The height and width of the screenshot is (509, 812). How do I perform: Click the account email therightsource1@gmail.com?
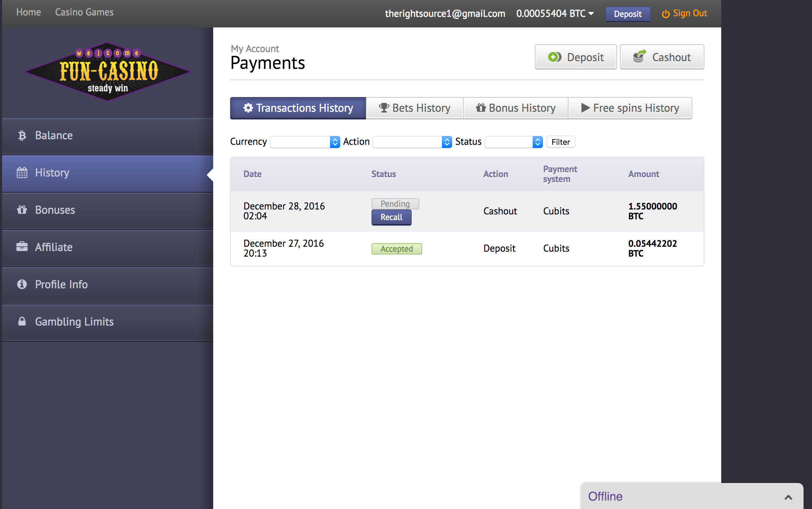445,14
